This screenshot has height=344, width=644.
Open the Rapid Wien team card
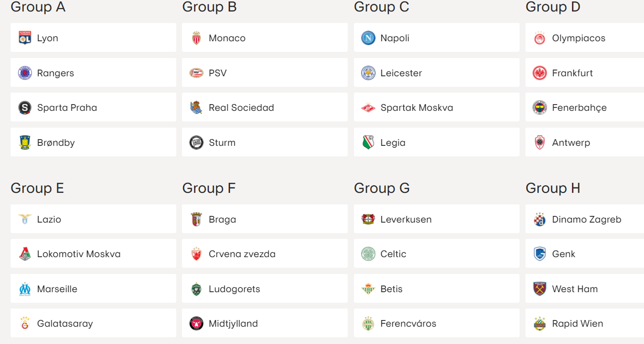click(585, 323)
